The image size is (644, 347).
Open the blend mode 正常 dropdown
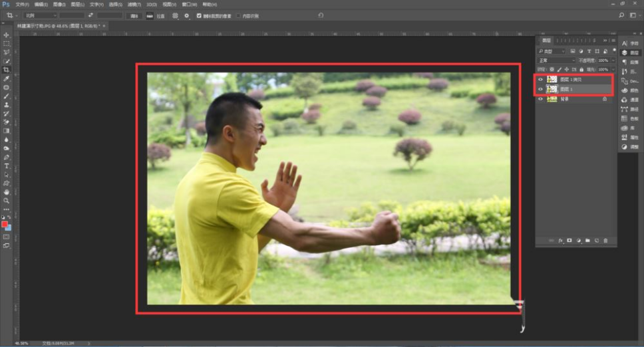(556, 60)
